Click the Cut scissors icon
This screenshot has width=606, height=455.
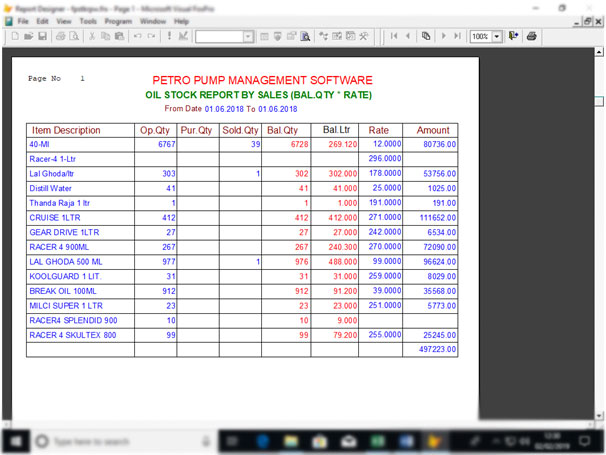(92, 36)
